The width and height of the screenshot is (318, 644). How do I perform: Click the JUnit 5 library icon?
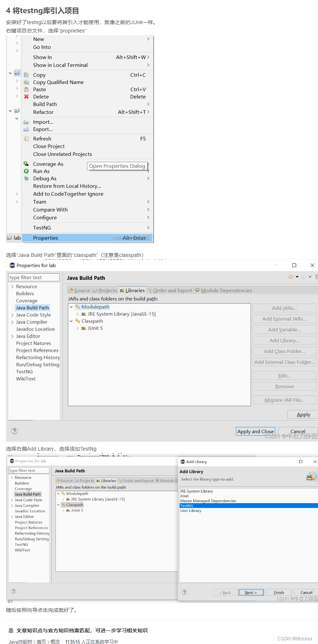pyautogui.click(x=84, y=328)
